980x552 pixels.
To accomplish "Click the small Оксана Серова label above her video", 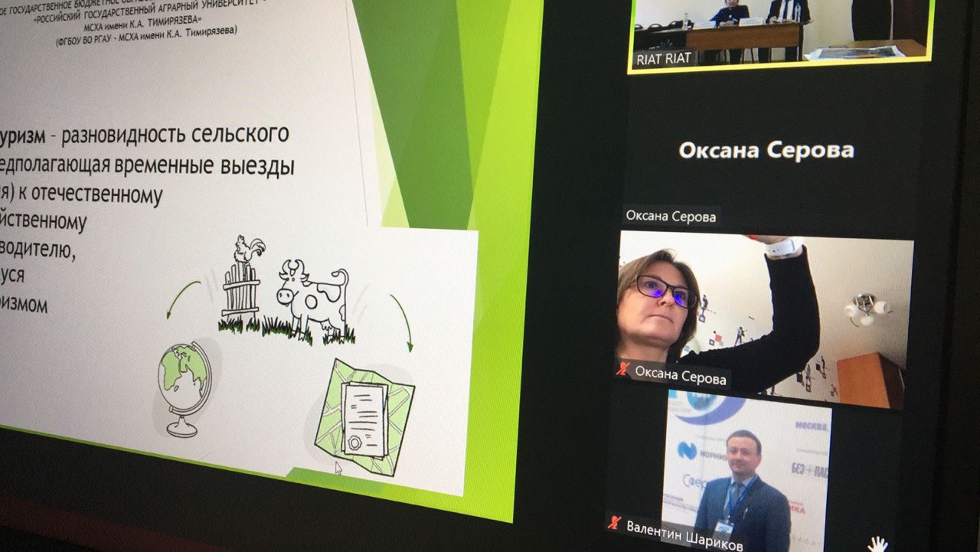I will coord(671,217).
